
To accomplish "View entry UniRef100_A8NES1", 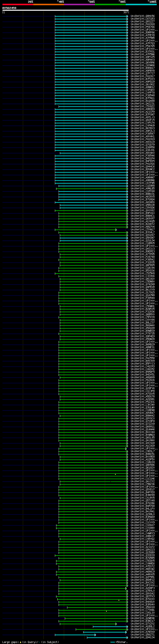I will [143, 347].
